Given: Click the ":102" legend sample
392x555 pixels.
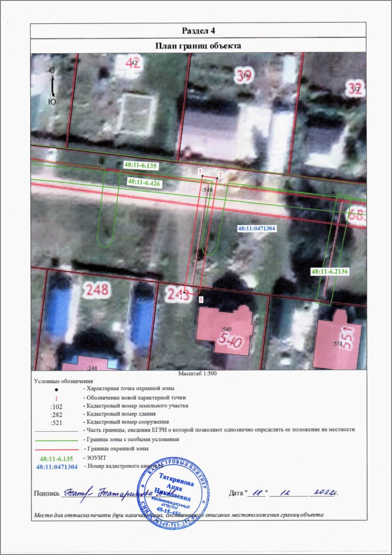Looking at the screenshot, I should click(x=56, y=406).
